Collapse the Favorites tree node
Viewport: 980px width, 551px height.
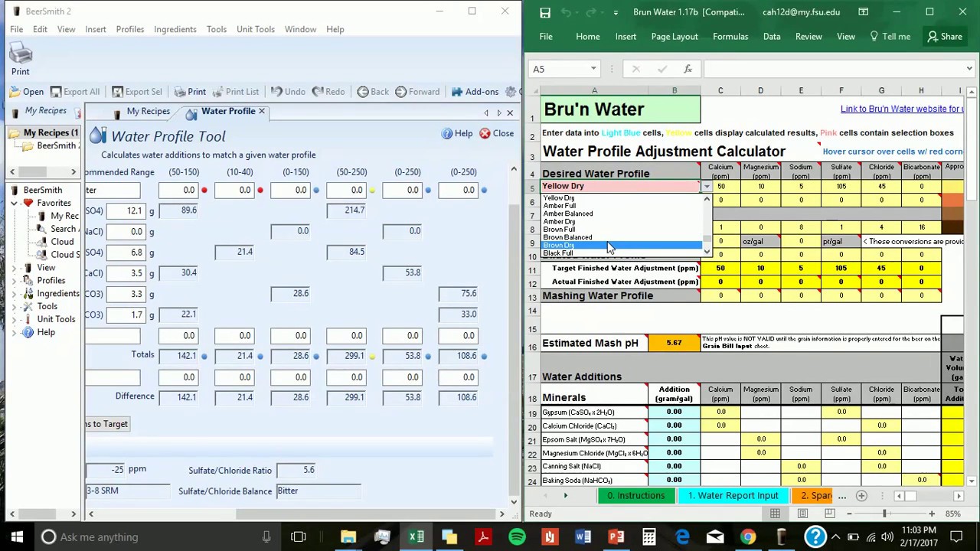(15, 203)
